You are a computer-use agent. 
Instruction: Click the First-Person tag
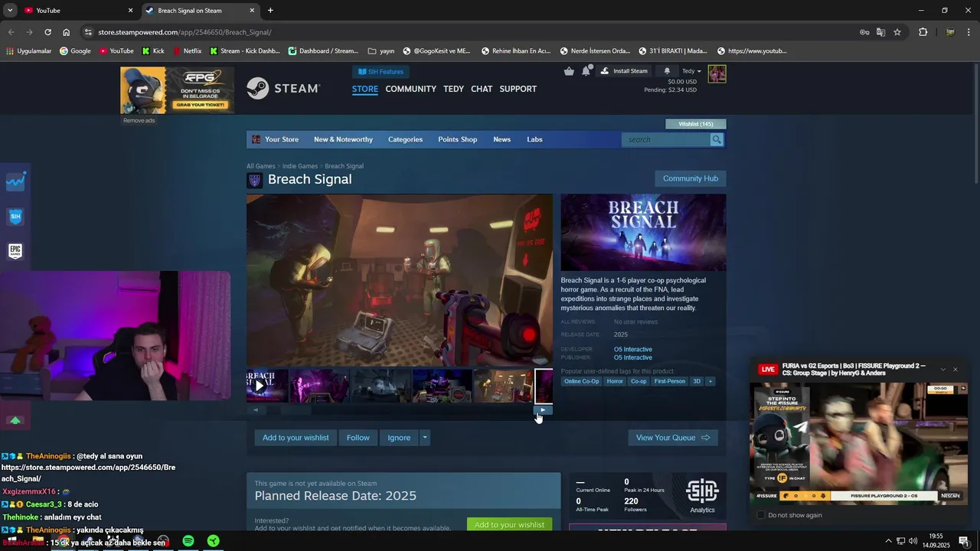point(670,381)
